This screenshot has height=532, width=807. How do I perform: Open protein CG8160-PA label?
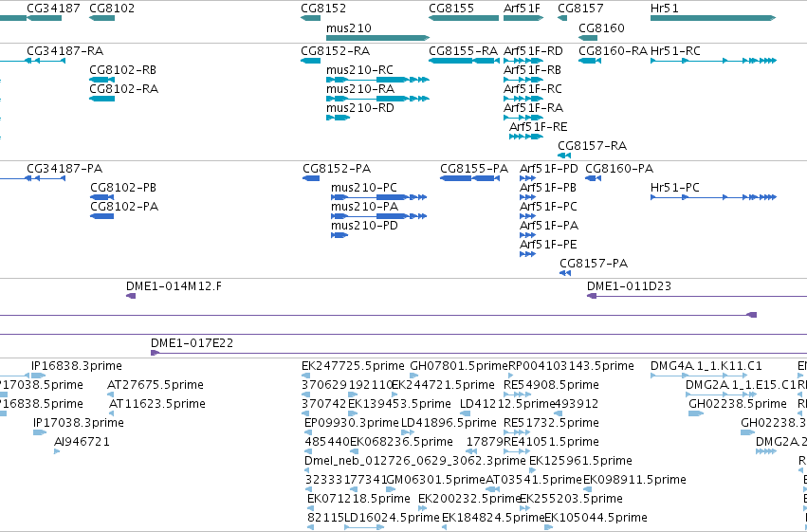(619, 169)
